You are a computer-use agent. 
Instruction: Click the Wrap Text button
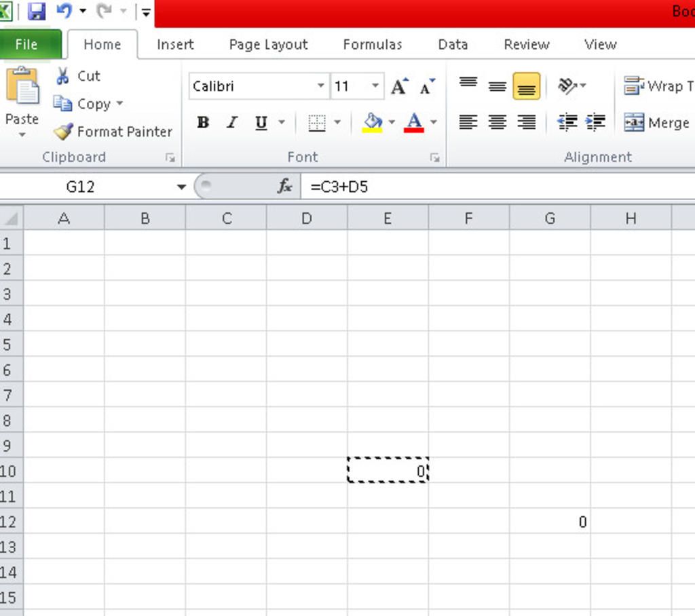click(658, 86)
